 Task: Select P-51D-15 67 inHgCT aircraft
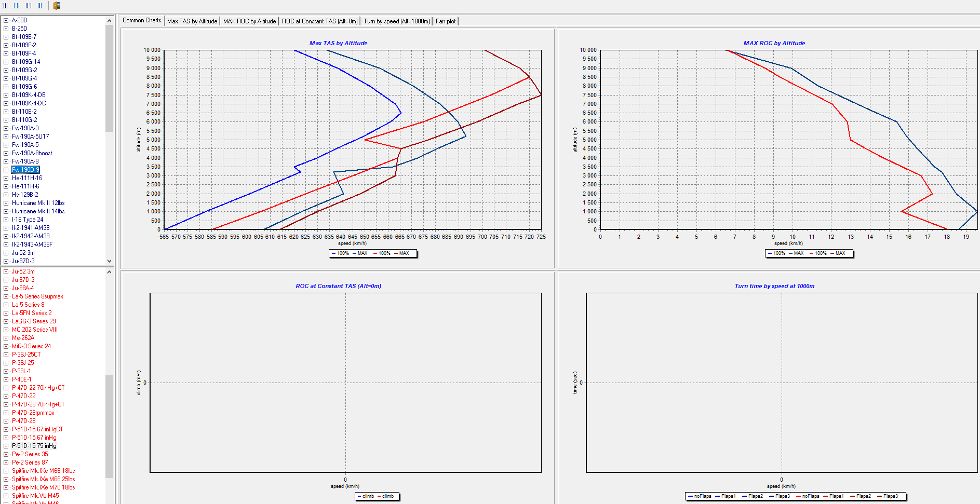click(x=37, y=429)
